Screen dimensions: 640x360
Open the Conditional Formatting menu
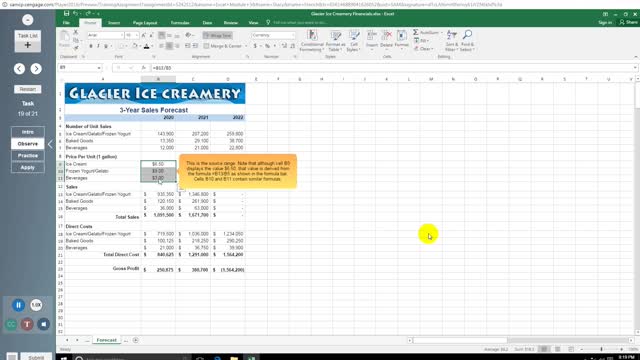point(312,40)
